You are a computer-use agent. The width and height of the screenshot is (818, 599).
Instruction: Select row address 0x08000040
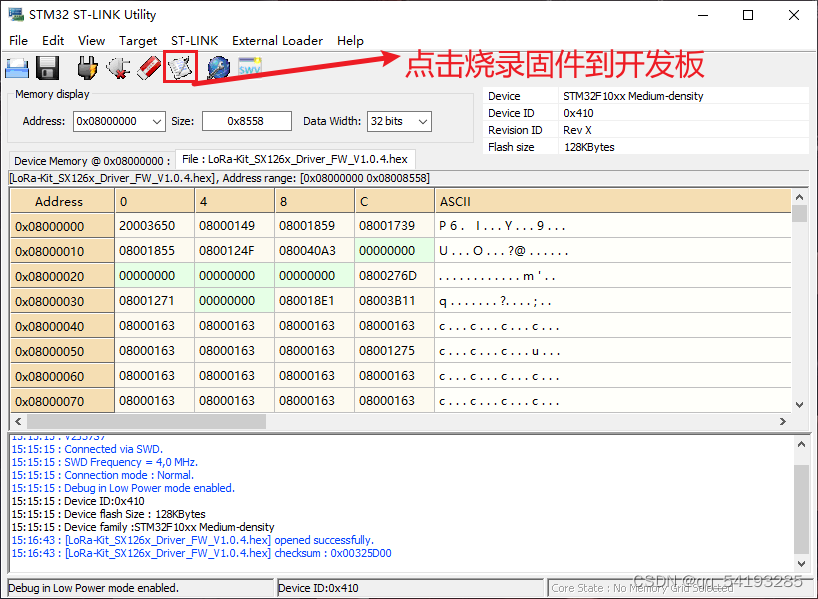62,327
